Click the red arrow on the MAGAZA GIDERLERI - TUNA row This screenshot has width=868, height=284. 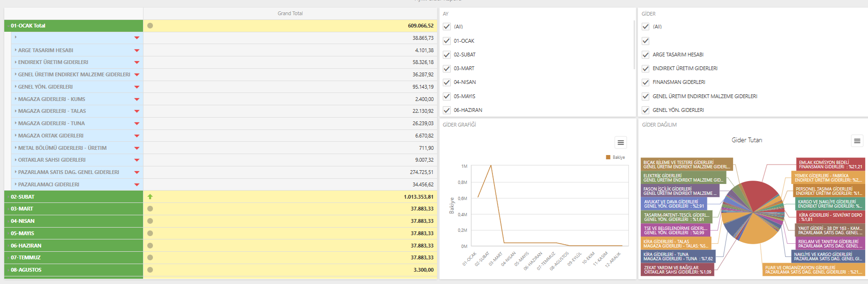point(137,123)
